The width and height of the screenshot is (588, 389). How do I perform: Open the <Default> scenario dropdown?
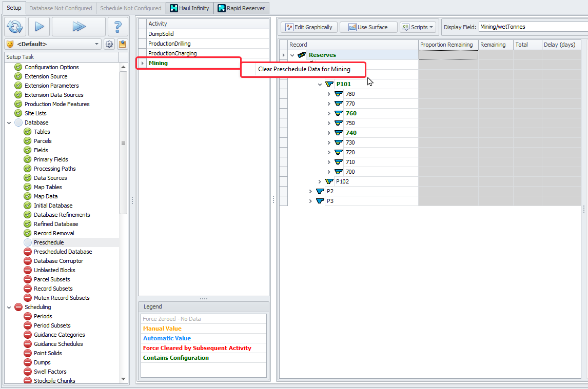[53, 44]
